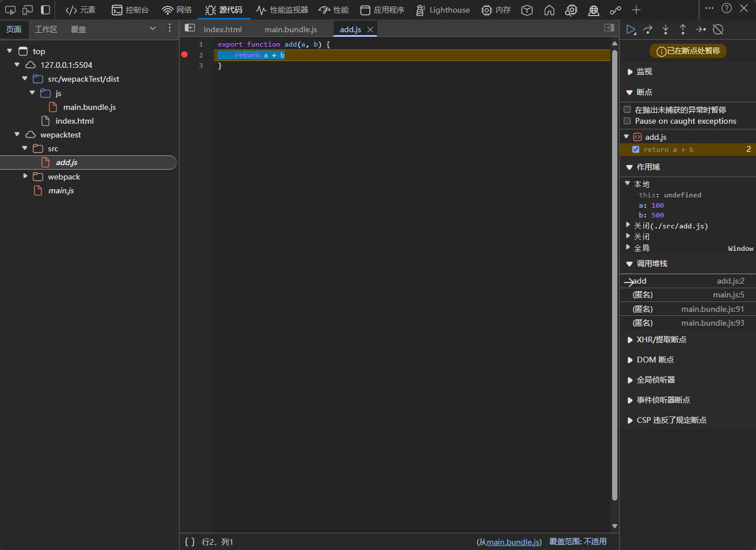
Task: Open main.js in the file tree
Action: tap(61, 190)
